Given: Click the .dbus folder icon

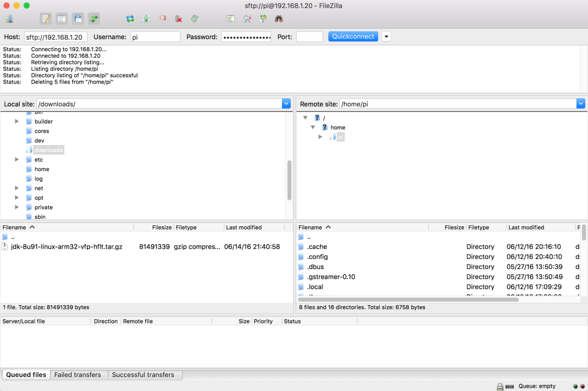Looking at the screenshot, I should pos(301,267).
